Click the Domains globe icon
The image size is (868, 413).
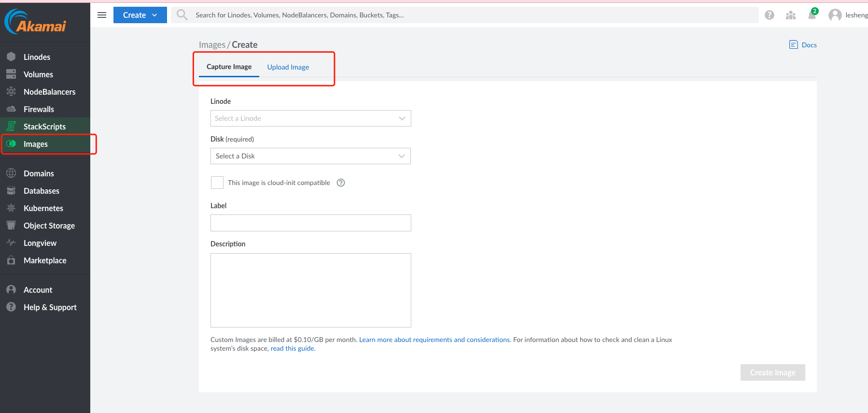[11, 173]
